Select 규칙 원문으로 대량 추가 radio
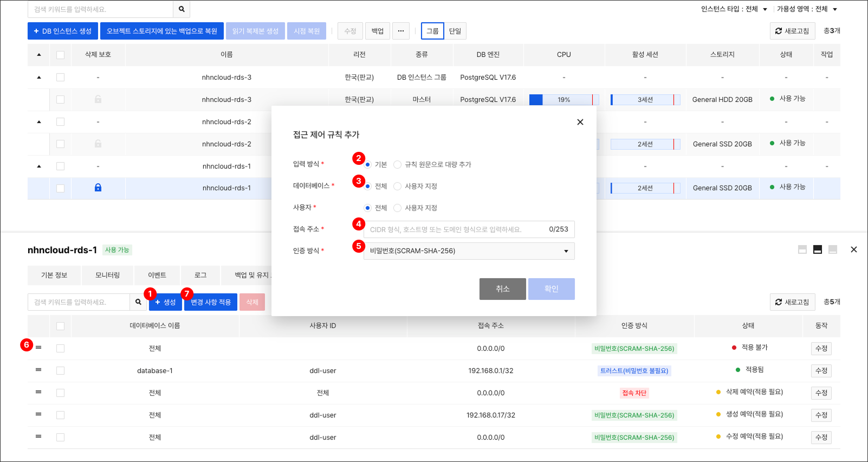The image size is (868, 462). point(397,164)
